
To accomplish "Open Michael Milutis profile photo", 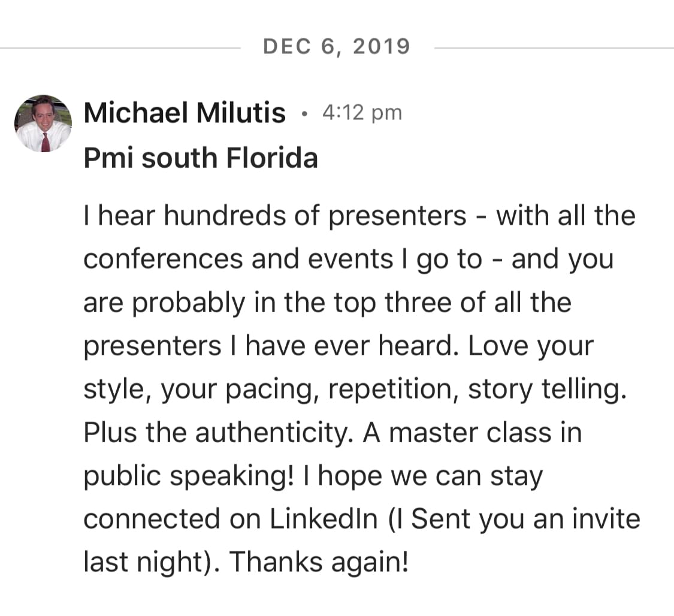I will (x=43, y=123).
